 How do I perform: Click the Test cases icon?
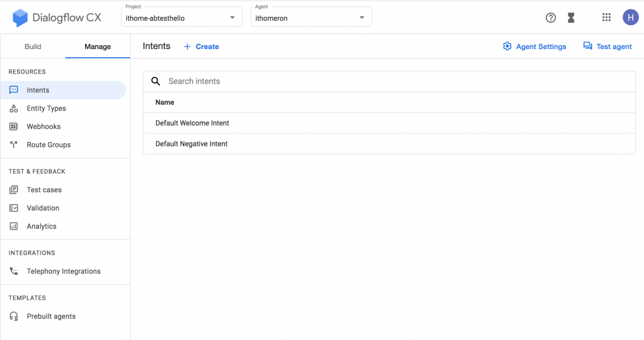pyautogui.click(x=14, y=190)
